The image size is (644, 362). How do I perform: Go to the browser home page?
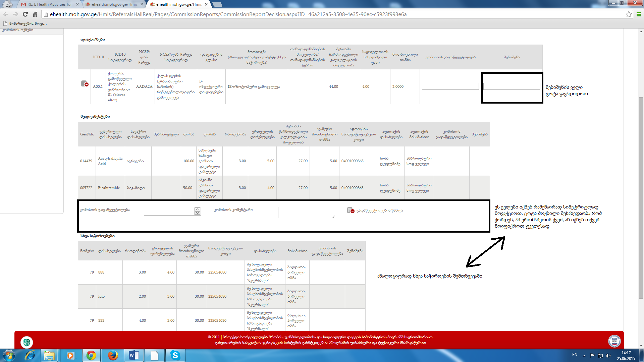point(35,14)
